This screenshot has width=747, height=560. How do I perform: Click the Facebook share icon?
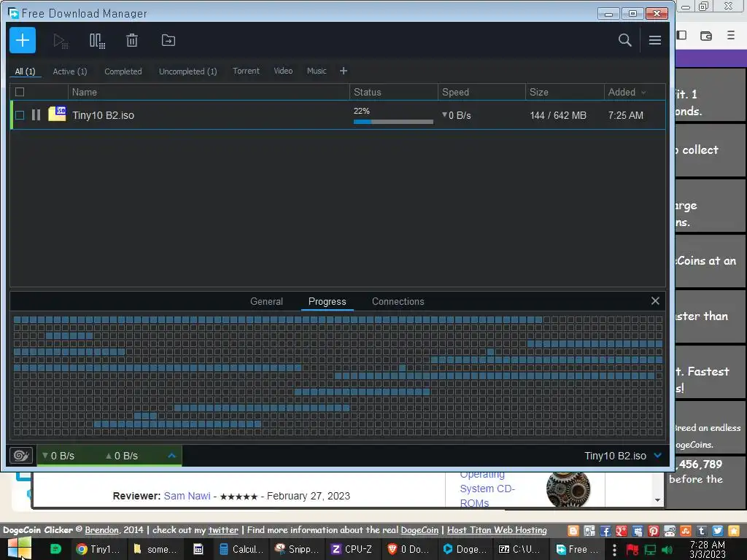pyautogui.click(x=605, y=531)
